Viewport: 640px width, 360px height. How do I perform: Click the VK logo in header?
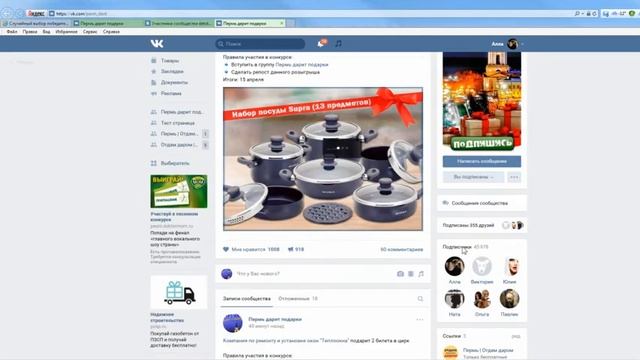(157, 43)
